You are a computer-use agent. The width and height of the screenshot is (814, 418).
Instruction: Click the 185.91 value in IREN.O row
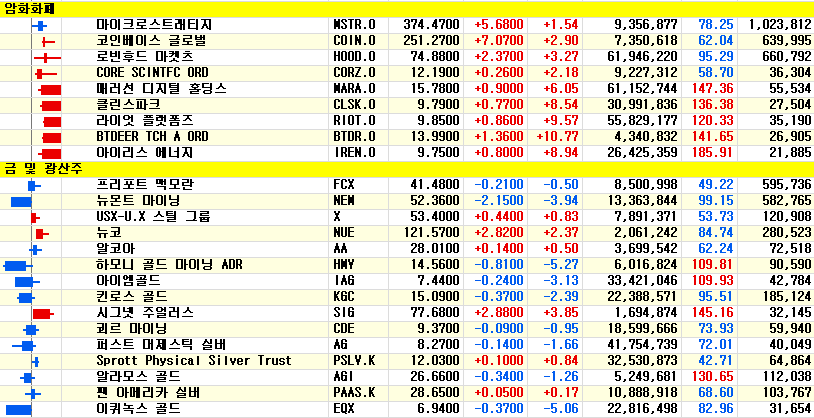click(712, 153)
